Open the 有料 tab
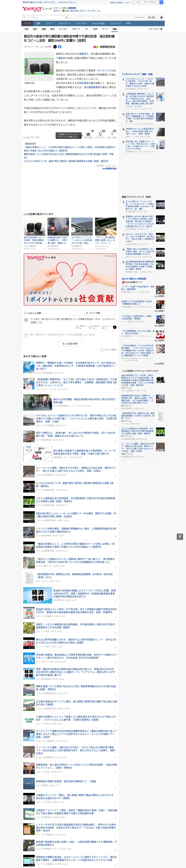This screenshot has width=186, height=868. (x=129, y=23)
